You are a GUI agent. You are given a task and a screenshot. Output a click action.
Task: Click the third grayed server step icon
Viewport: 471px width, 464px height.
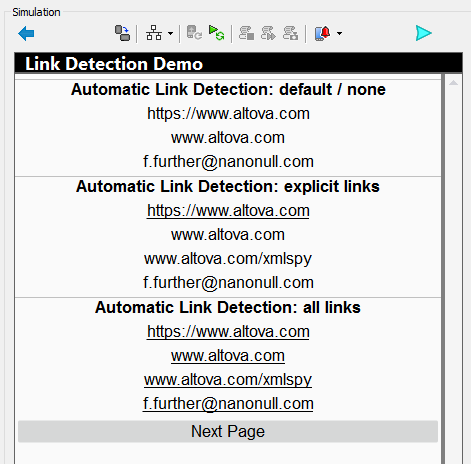point(290,33)
